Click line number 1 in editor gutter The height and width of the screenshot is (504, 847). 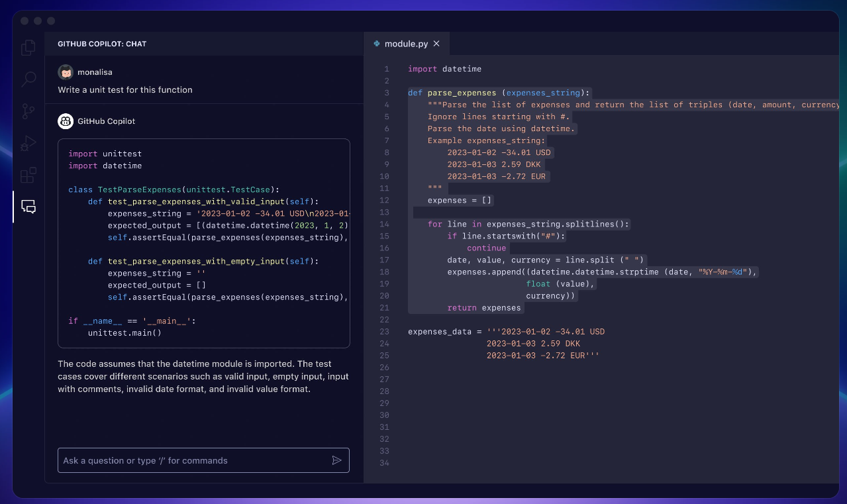click(x=387, y=69)
